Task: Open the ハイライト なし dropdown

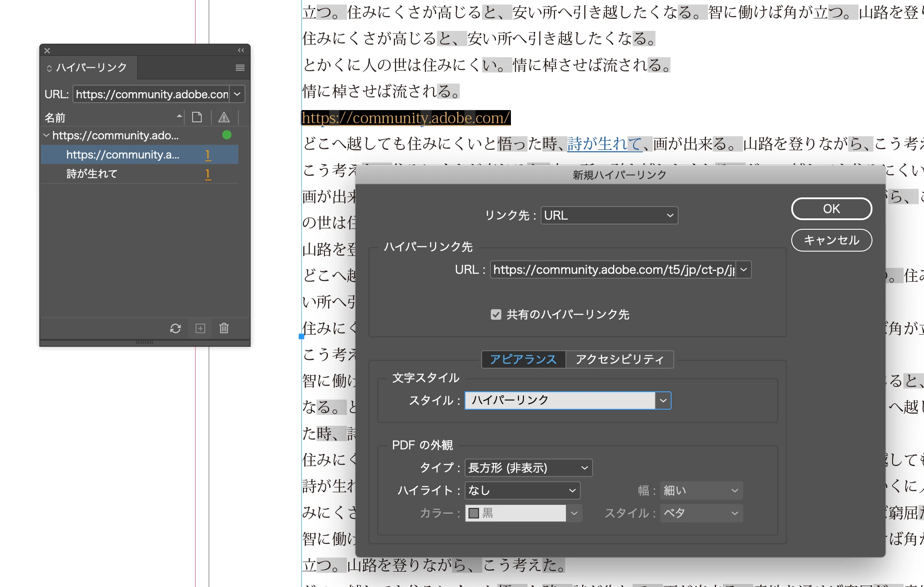Action: pos(522,490)
